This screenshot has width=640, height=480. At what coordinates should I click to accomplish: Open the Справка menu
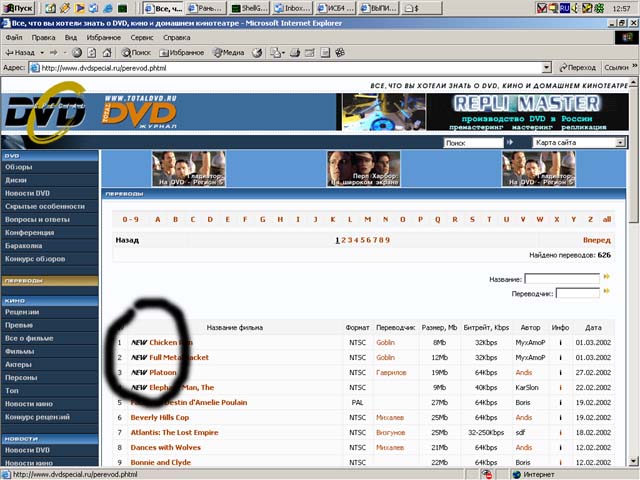click(176, 38)
